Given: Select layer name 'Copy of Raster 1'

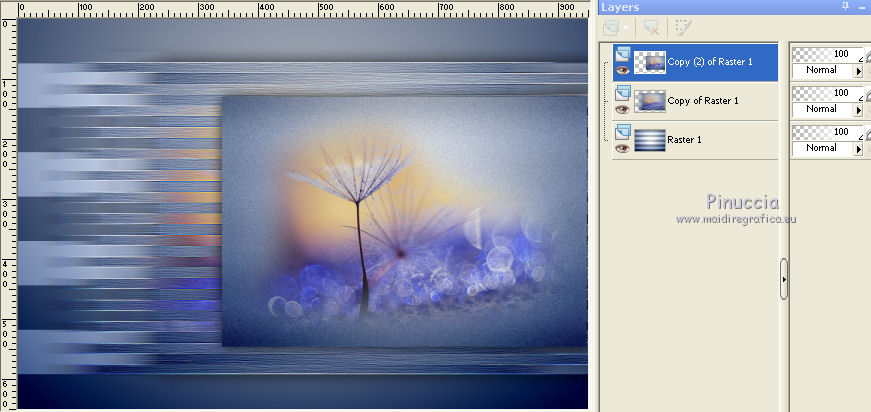Looking at the screenshot, I should (703, 101).
